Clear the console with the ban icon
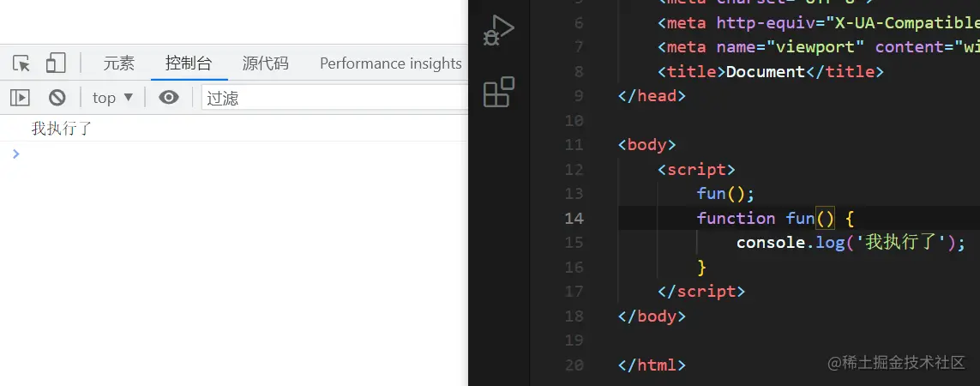The height and width of the screenshot is (386, 980). coord(57,98)
